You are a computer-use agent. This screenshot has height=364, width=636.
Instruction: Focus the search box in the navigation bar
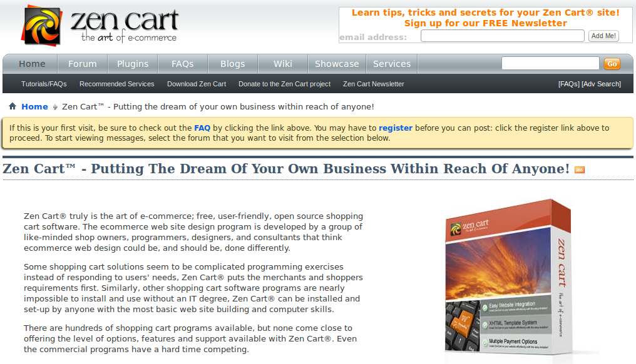tap(550, 64)
